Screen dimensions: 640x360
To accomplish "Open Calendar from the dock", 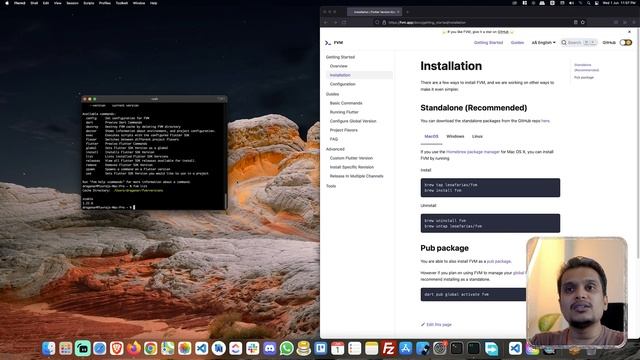I will point(338,348).
